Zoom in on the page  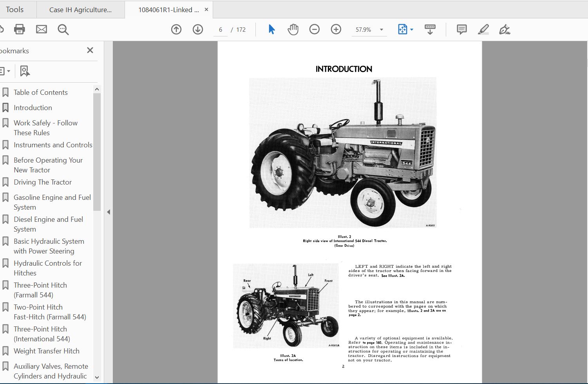(x=336, y=29)
